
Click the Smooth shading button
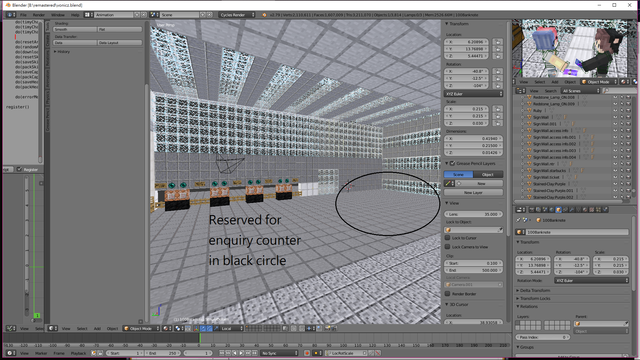(75, 29)
